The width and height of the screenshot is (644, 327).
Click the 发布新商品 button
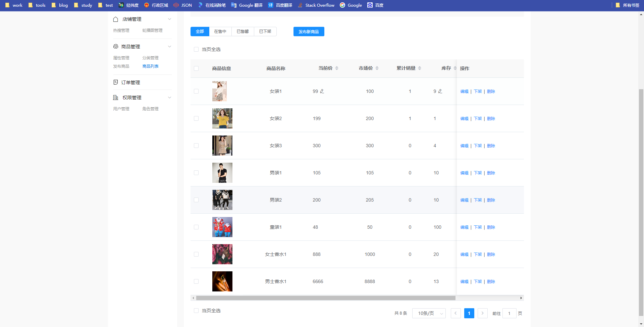(309, 31)
